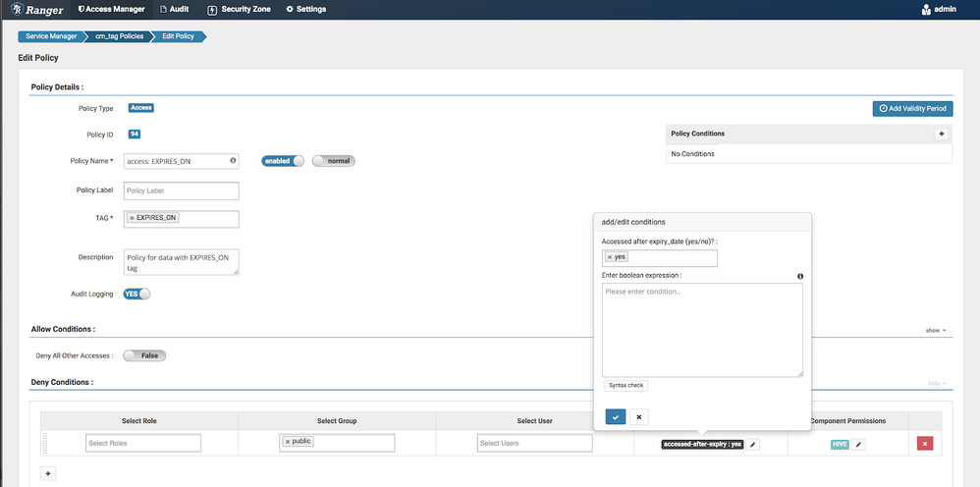Add a new deny condition row

(x=48, y=473)
